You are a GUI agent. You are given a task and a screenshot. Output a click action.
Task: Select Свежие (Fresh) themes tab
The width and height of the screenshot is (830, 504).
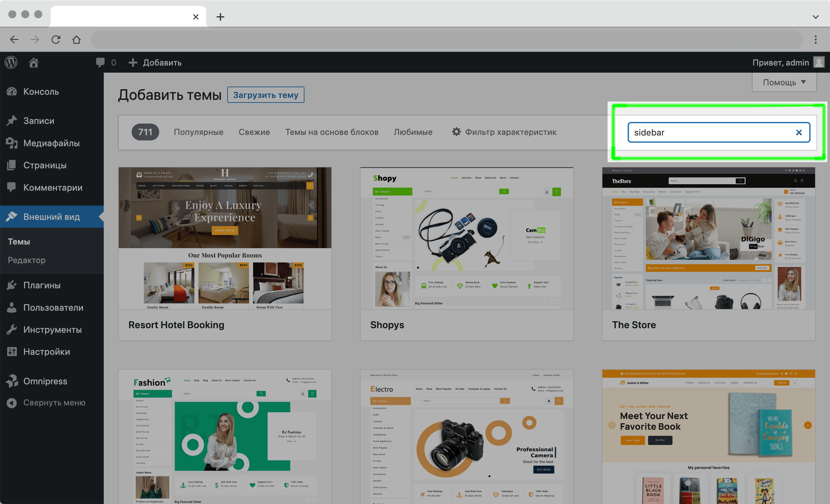click(x=254, y=132)
